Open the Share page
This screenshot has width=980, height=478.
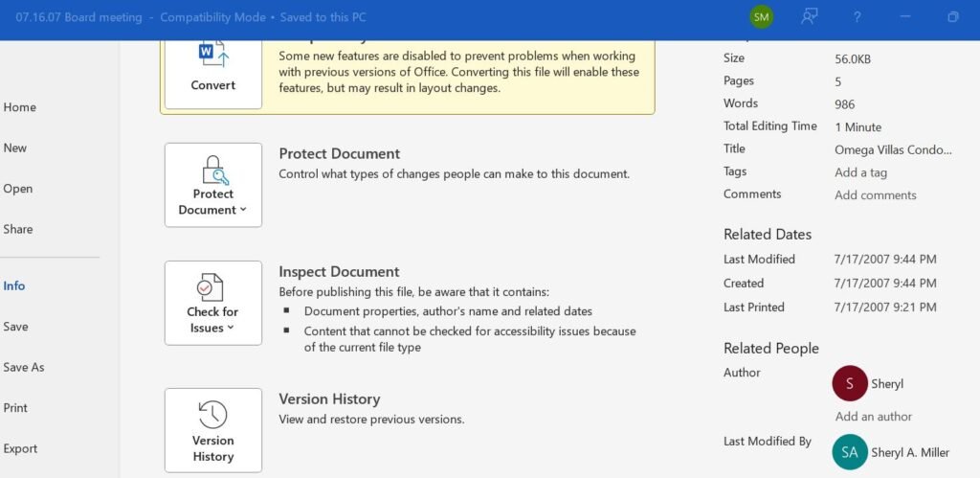(x=18, y=229)
